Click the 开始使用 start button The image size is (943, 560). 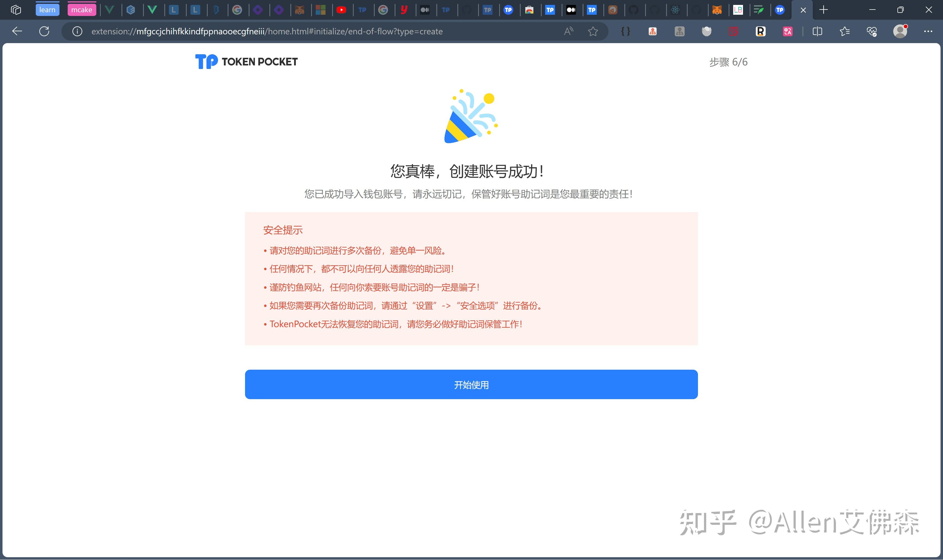[x=471, y=385]
